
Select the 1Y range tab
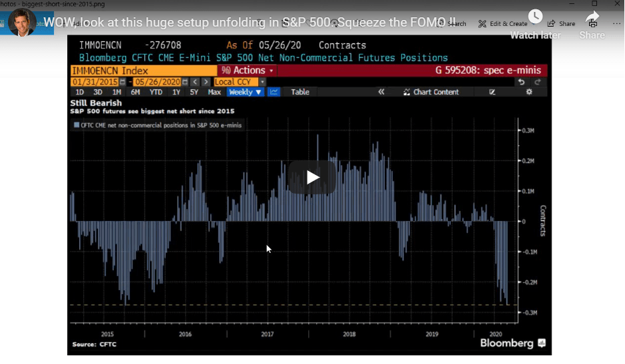pos(176,92)
